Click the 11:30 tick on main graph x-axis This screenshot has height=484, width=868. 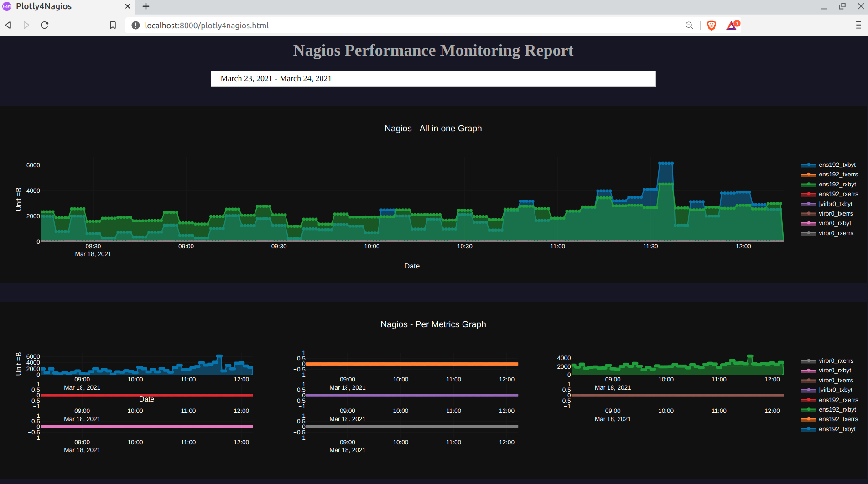[650, 247]
